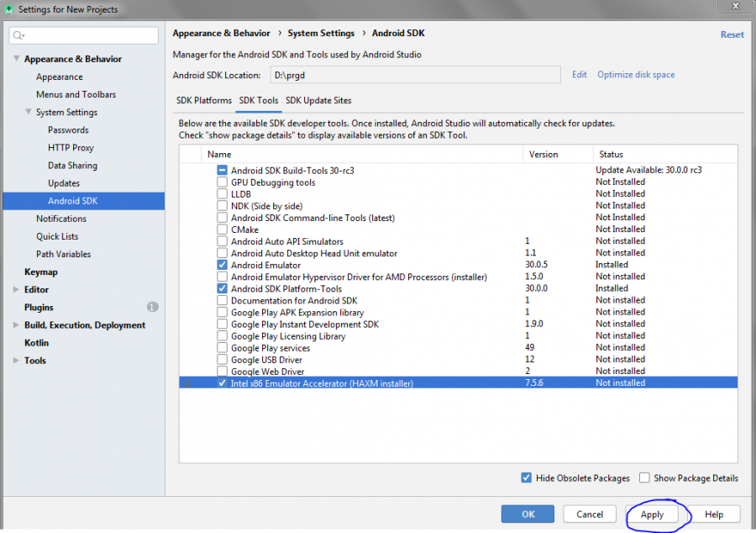
Task: Enable Android SDK Command-line Tools checkbox
Action: point(222,218)
